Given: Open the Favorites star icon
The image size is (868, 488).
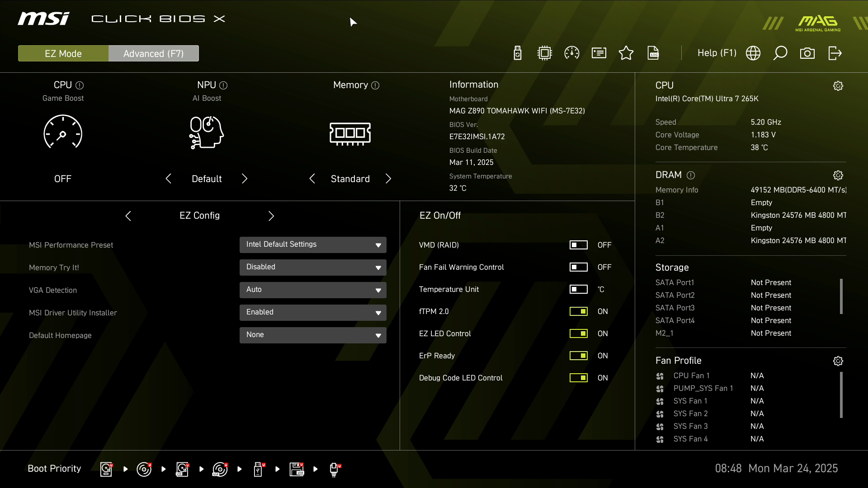Looking at the screenshot, I should point(626,53).
